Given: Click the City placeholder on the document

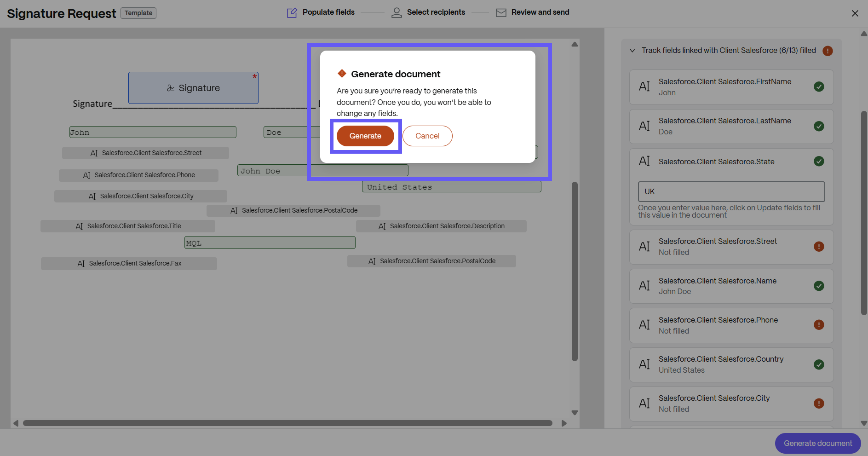Looking at the screenshot, I should 141,196.
